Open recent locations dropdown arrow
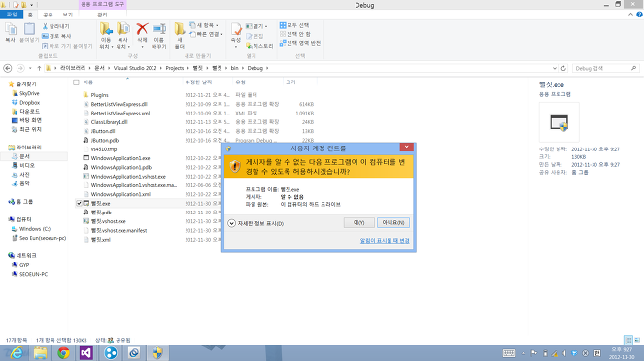The image size is (644, 361). point(30,68)
